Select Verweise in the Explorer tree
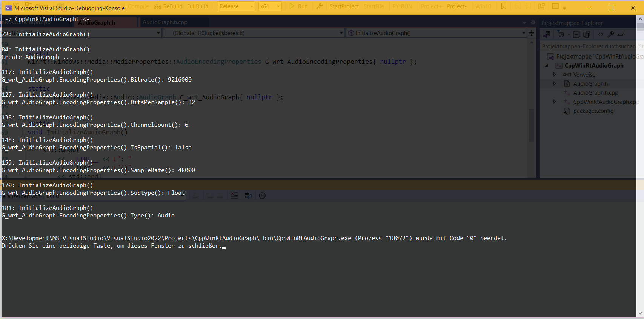 [x=584, y=75]
